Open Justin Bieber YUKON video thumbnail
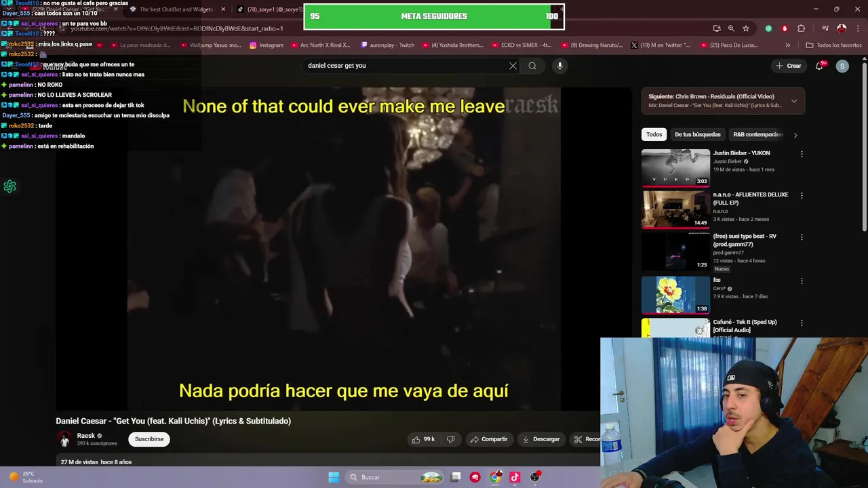This screenshot has height=488, width=868. (x=675, y=168)
